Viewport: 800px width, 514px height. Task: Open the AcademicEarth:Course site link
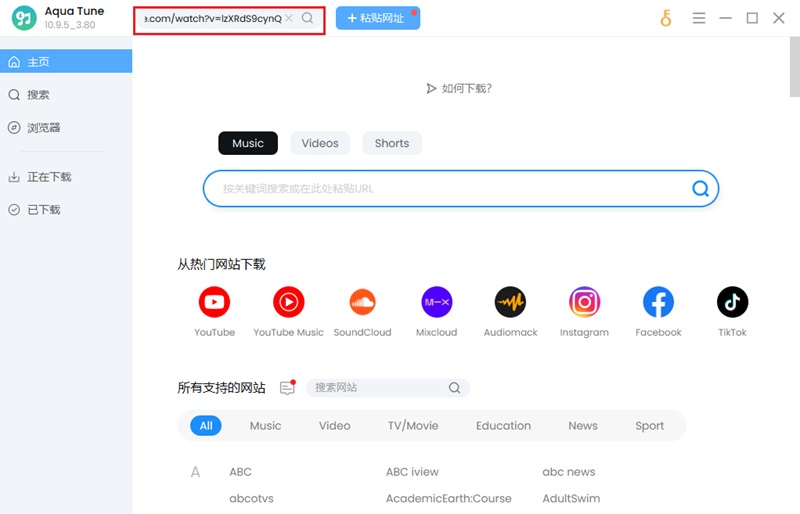point(448,498)
